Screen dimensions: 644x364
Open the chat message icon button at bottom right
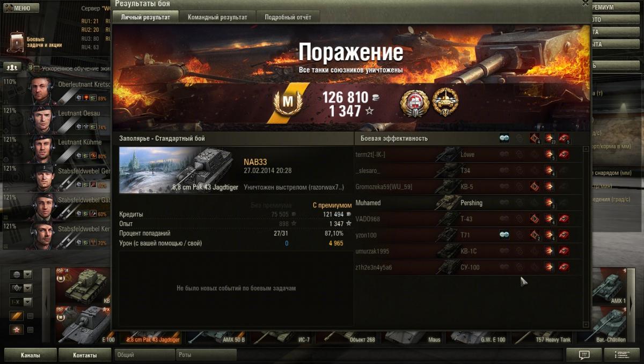tap(583, 355)
